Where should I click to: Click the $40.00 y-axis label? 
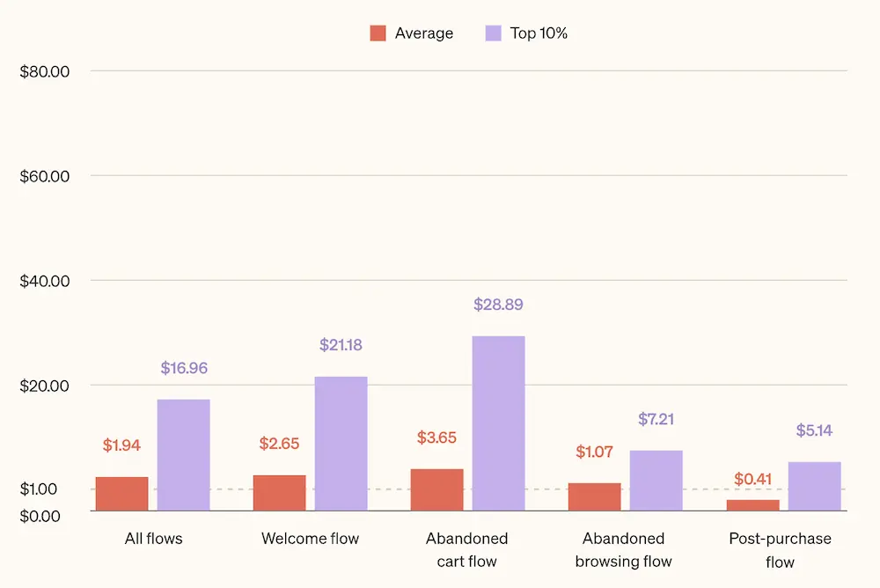(45, 282)
